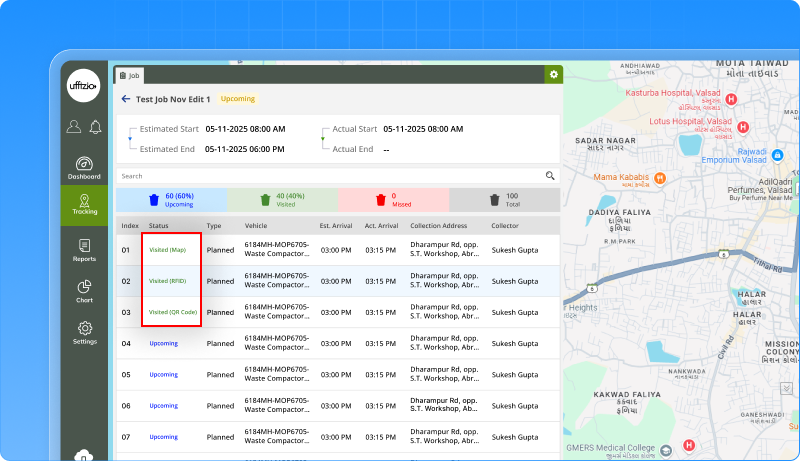Open Settings gear in sidebar
The width and height of the screenshot is (800, 461).
coord(84,333)
